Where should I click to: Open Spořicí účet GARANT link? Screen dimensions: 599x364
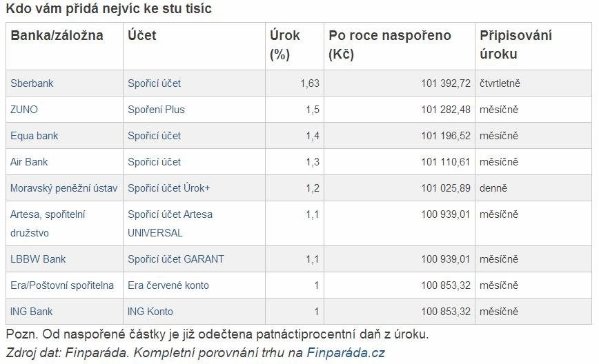click(176, 259)
